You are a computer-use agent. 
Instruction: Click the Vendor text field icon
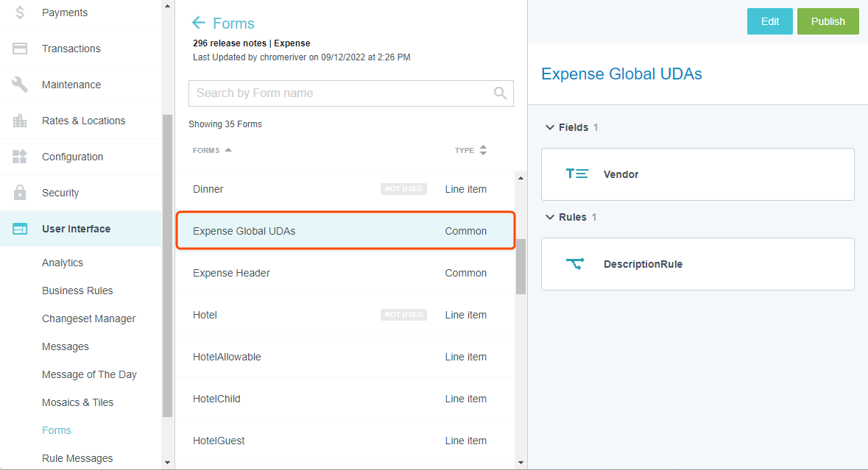[577, 174]
